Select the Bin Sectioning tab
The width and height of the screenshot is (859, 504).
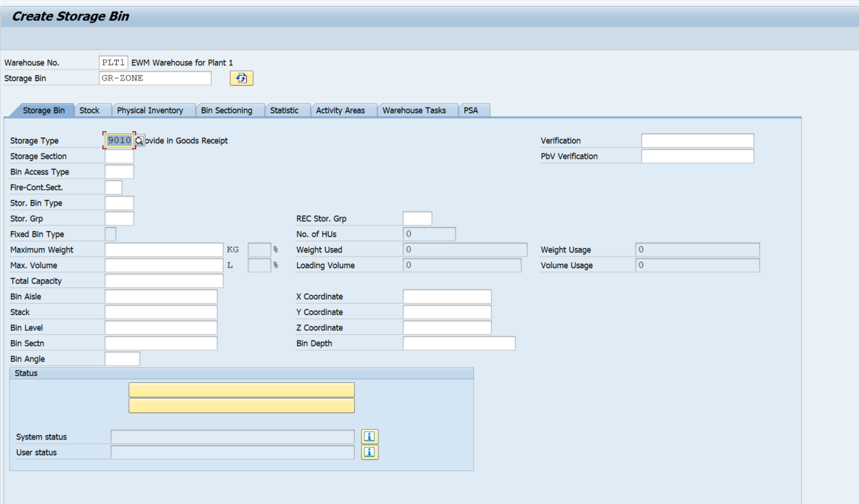point(226,110)
